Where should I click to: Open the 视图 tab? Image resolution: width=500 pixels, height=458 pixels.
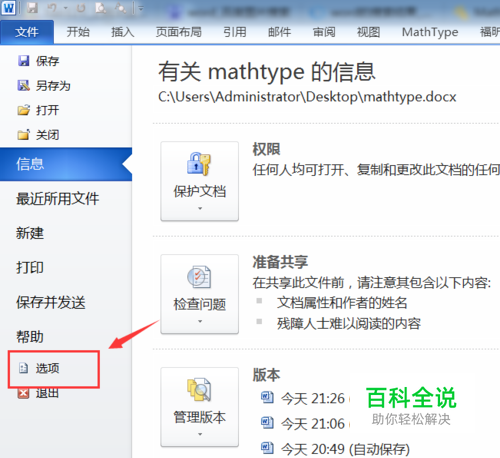click(x=368, y=32)
